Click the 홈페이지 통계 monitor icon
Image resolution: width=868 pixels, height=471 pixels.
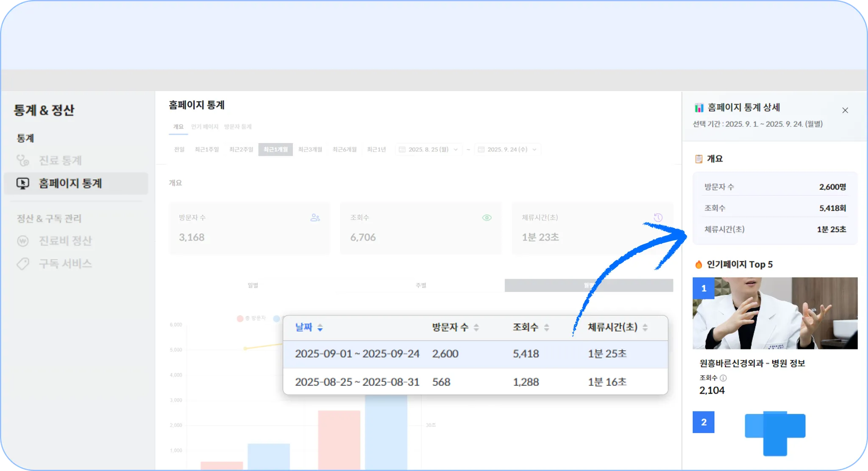pos(22,183)
